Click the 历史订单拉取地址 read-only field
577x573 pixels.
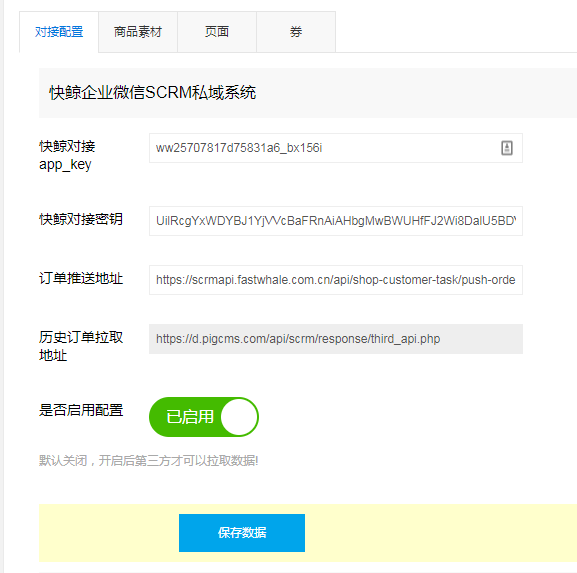[x=336, y=339]
